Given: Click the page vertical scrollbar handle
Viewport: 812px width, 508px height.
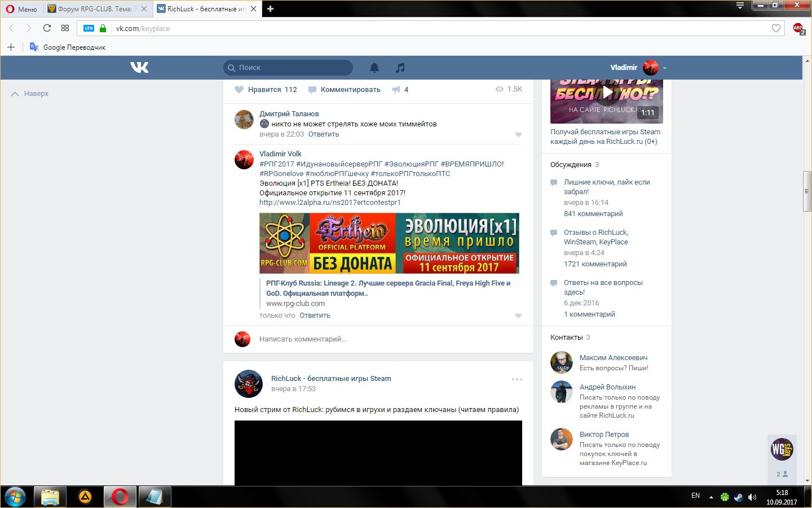Looking at the screenshot, I should click(807, 191).
